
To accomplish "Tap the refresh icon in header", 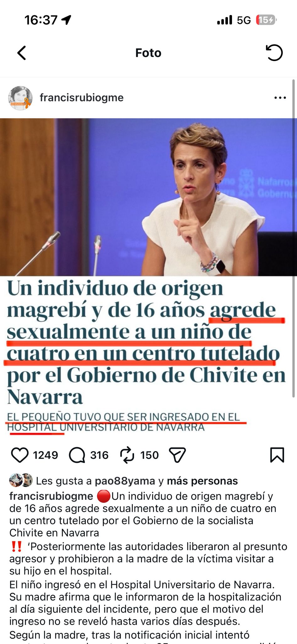I will pos(274,53).
